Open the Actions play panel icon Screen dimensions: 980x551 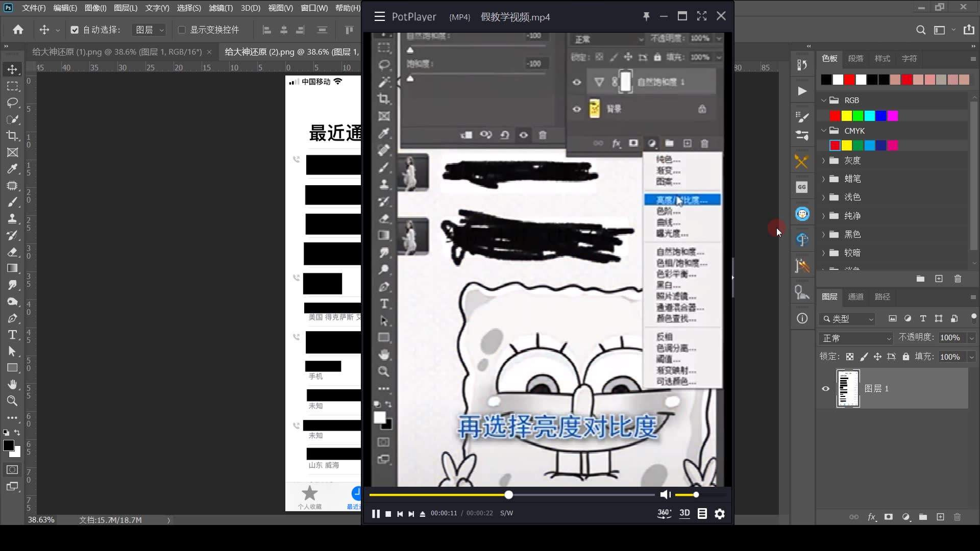pyautogui.click(x=802, y=91)
